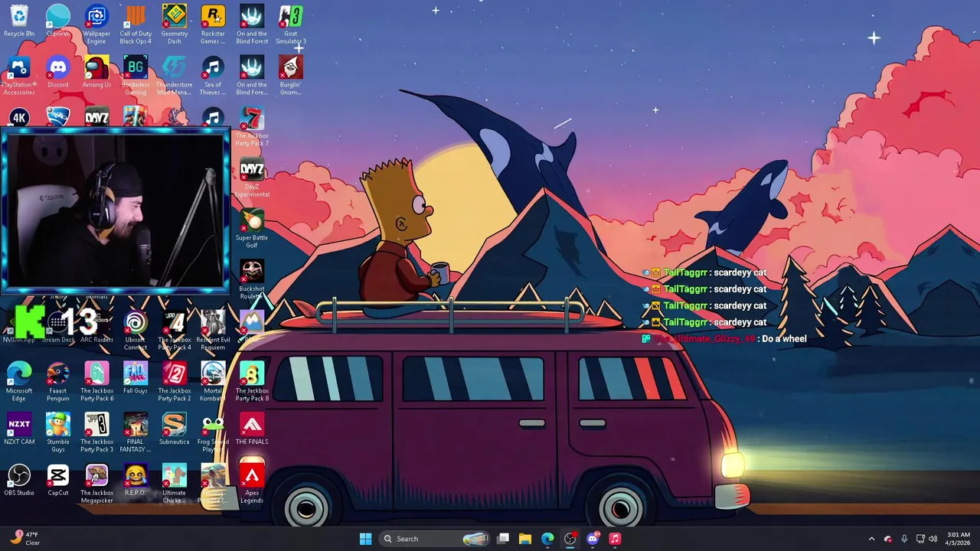Open the volume speaker icon in tray
This screenshot has height=551, width=980.
[x=933, y=539]
